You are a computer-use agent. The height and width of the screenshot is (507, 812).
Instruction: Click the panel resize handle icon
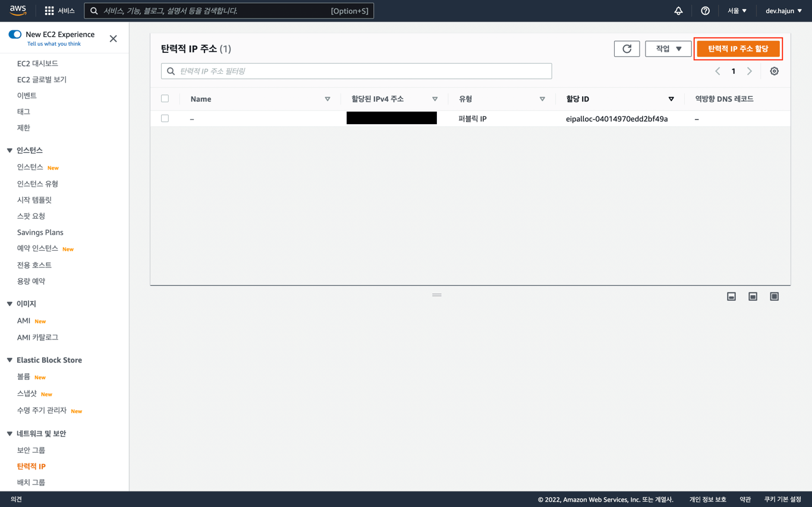437,295
